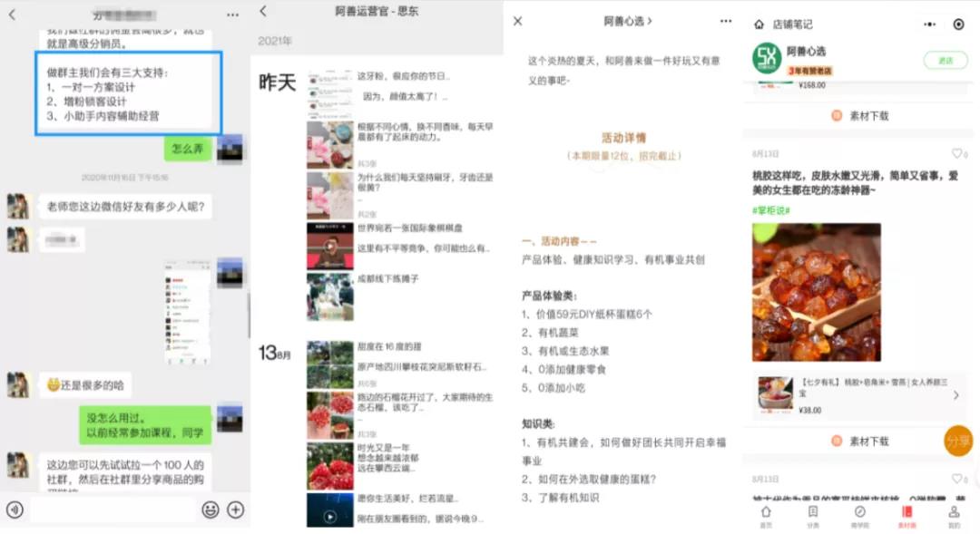980x534 pixels.
Task: Tap the voice input icon in chat
Action: pos(15,510)
